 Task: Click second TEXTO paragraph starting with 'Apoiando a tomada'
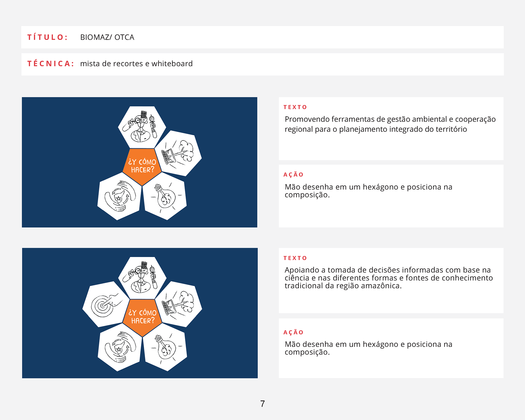click(388, 278)
